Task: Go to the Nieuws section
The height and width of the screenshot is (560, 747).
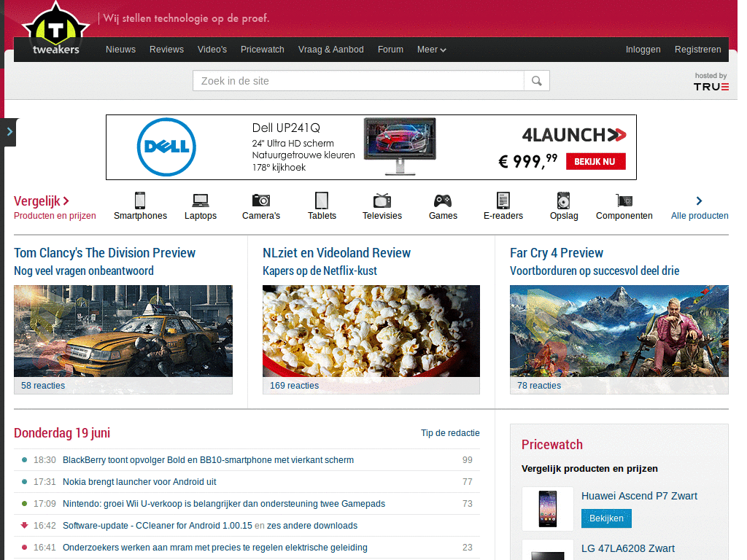Action: coord(120,50)
